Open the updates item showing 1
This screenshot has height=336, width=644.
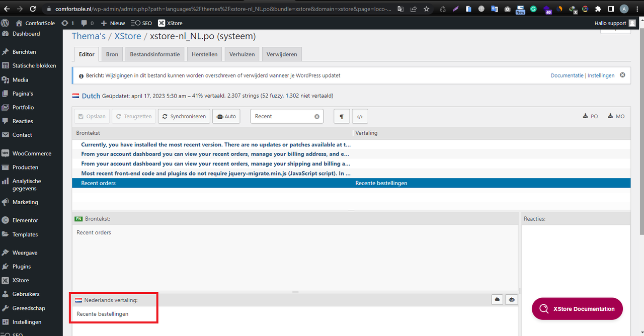(67, 23)
